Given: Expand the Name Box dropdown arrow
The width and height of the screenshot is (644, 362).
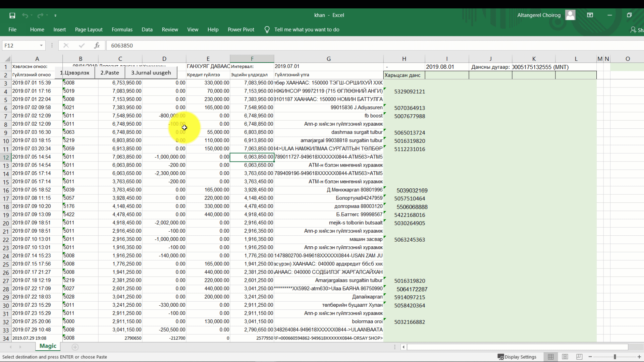Looking at the screenshot, I should pos(41,46).
